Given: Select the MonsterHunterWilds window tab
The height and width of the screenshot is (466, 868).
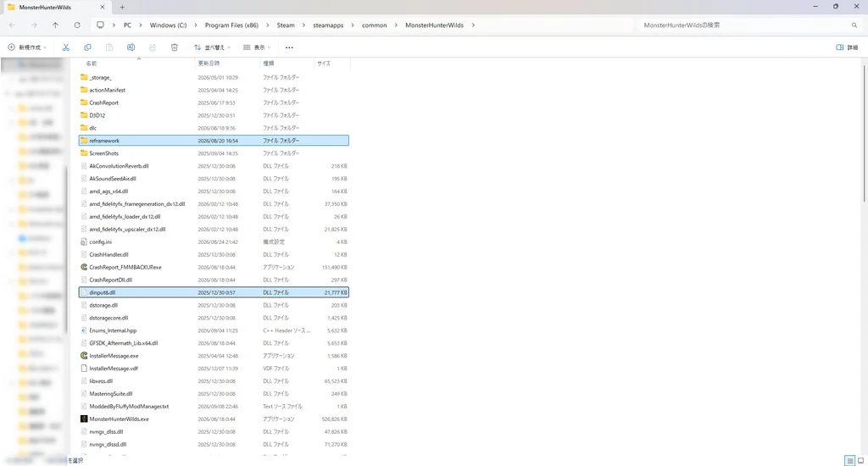Looking at the screenshot, I should pyautogui.click(x=55, y=7).
